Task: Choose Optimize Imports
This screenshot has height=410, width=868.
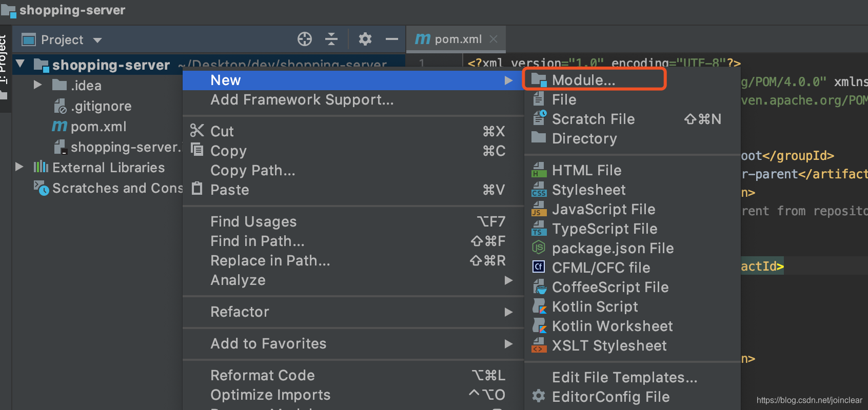Action: (x=353, y=395)
